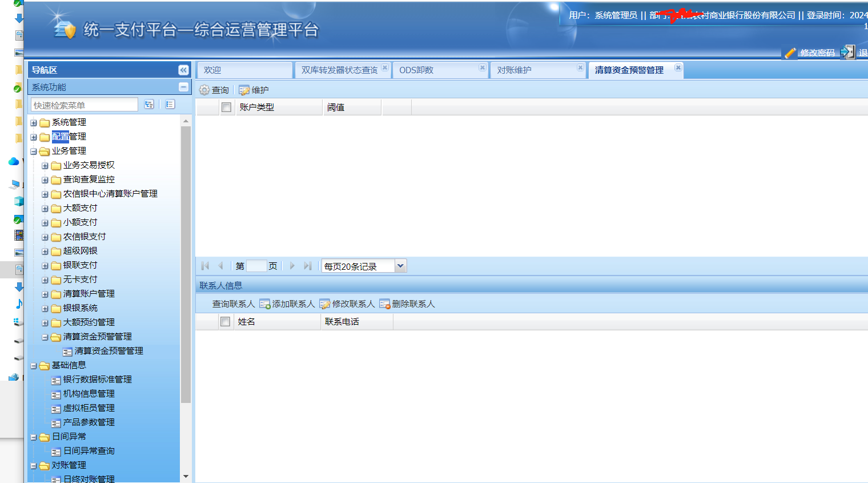This screenshot has height=483, width=868.
Task: Click 删除联系人 button
Action: pyautogui.click(x=407, y=304)
